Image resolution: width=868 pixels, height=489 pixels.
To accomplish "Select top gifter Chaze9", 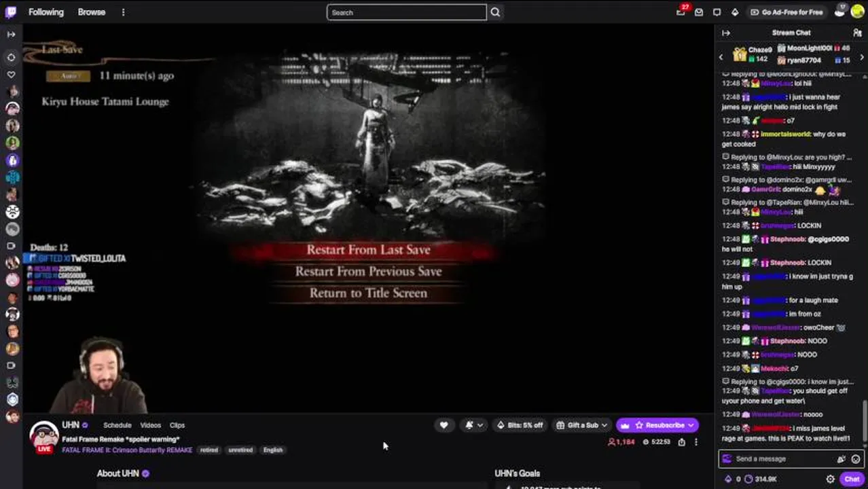I will click(x=753, y=54).
